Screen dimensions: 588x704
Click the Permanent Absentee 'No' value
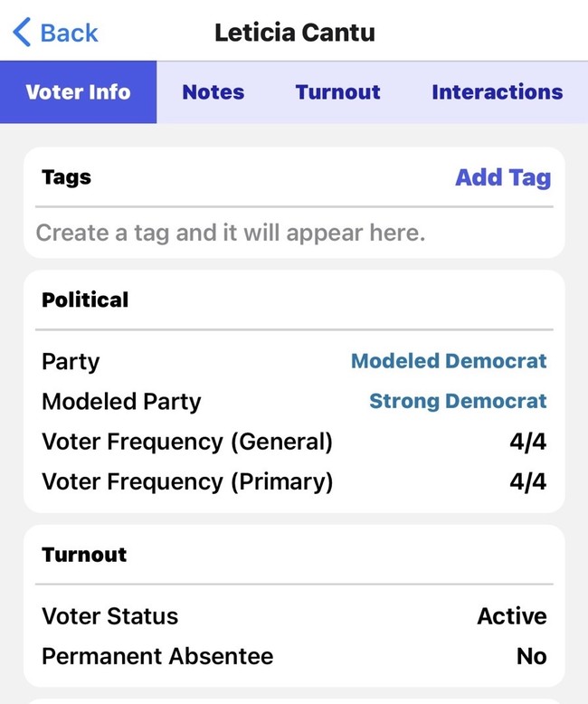(531, 656)
